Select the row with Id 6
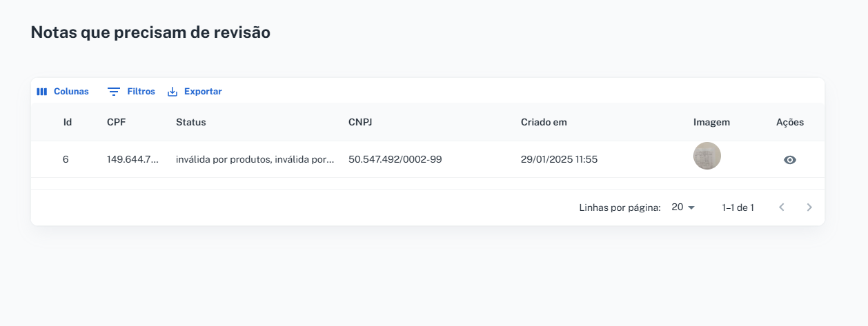Screen dimensions: 868x326 (66, 159)
